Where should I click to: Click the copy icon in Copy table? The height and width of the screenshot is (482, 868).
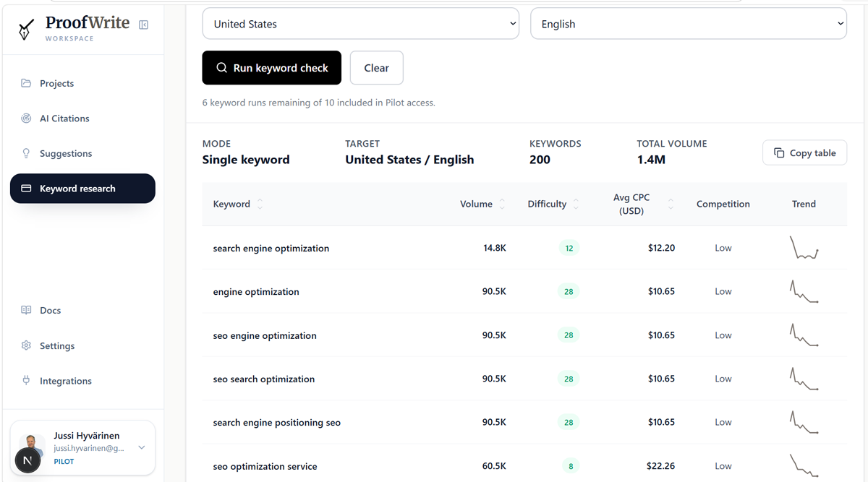pyautogui.click(x=779, y=152)
